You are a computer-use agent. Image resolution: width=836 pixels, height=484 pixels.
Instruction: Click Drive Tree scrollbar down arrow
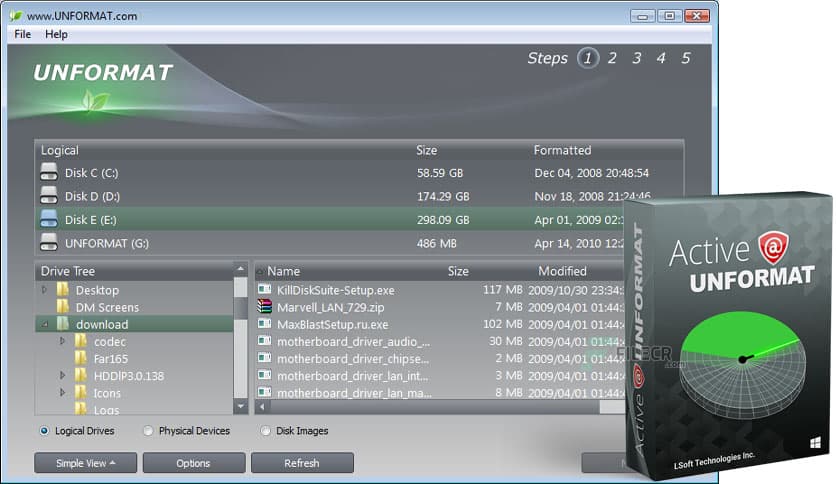pyautogui.click(x=240, y=407)
